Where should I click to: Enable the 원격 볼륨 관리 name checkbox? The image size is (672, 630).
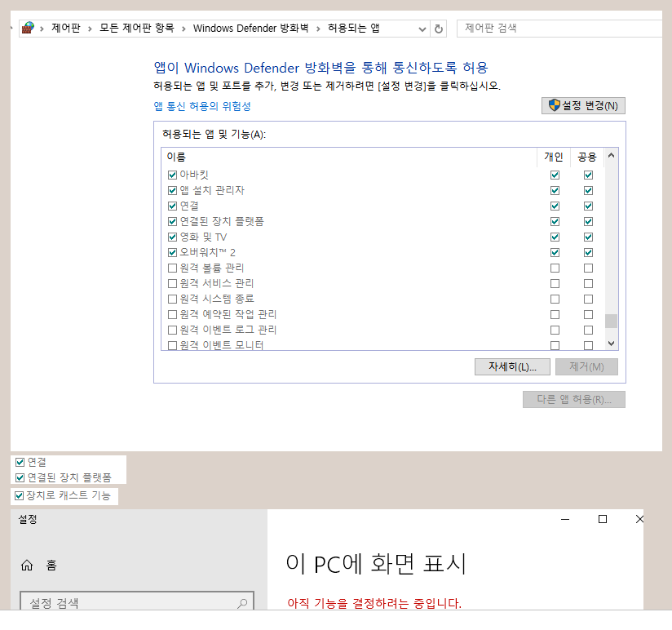click(x=172, y=268)
